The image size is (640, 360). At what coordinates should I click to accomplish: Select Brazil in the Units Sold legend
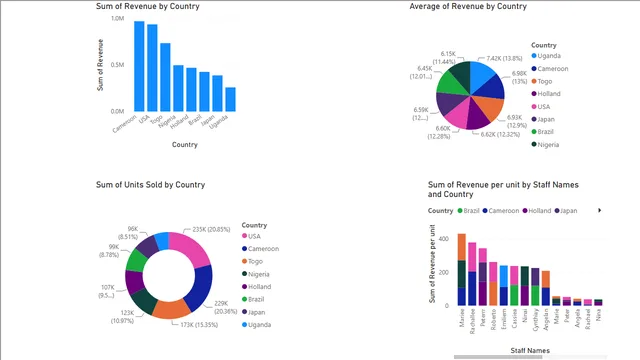click(x=253, y=299)
